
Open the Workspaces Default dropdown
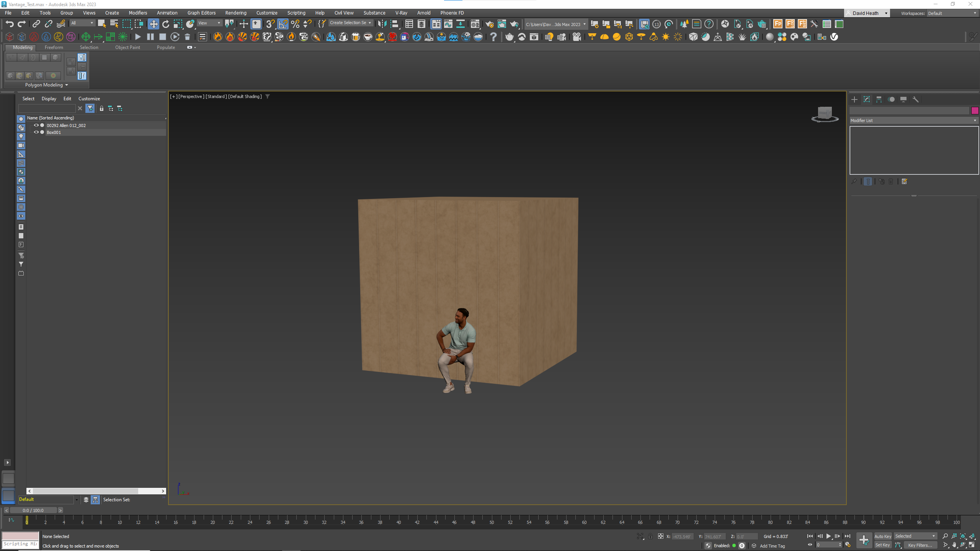(952, 13)
